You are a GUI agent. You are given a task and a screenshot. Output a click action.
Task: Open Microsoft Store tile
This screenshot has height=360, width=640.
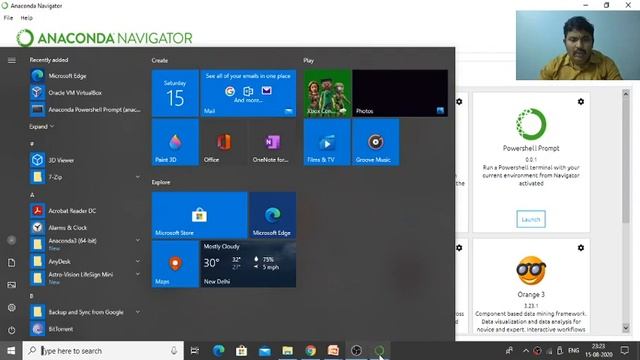coord(200,215)
